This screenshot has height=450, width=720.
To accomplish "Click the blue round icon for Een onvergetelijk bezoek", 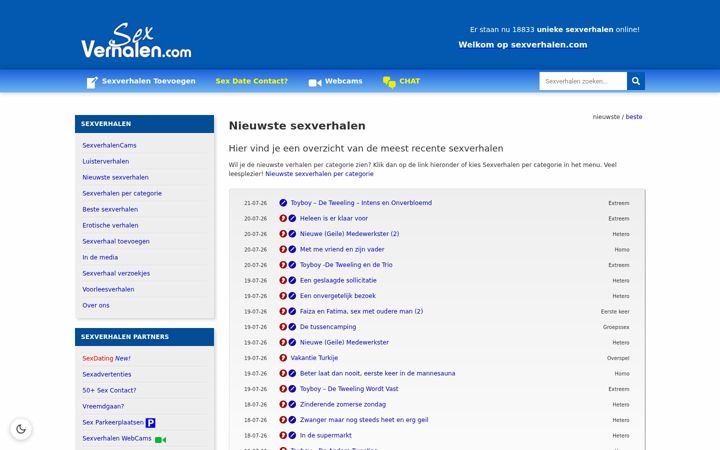I will tap(292, 296).
